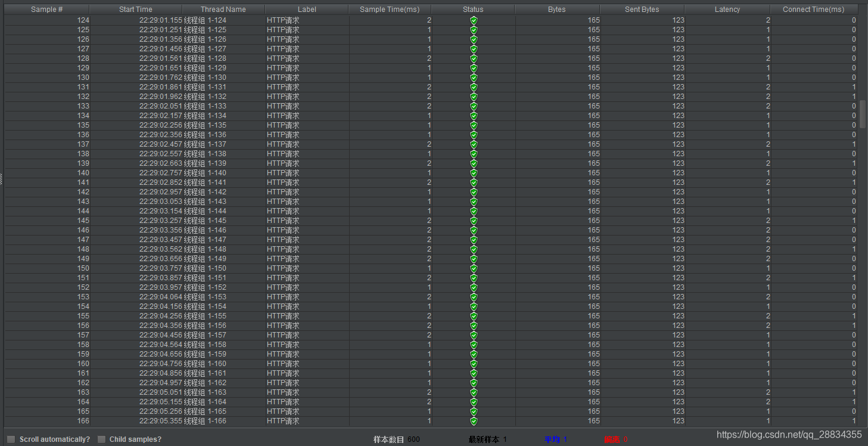
Task: Select the success shield of sample 148
Action: tap(474, 249)
